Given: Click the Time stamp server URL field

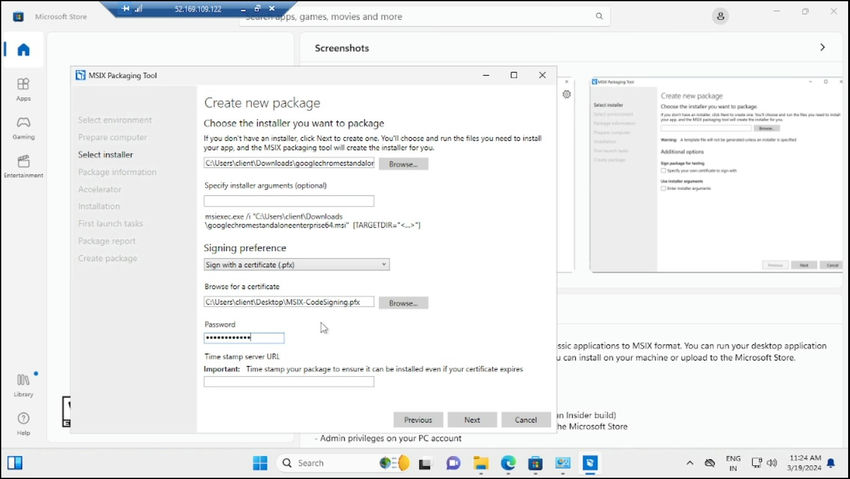Looking at the screenshot, I should coord(289,381).
